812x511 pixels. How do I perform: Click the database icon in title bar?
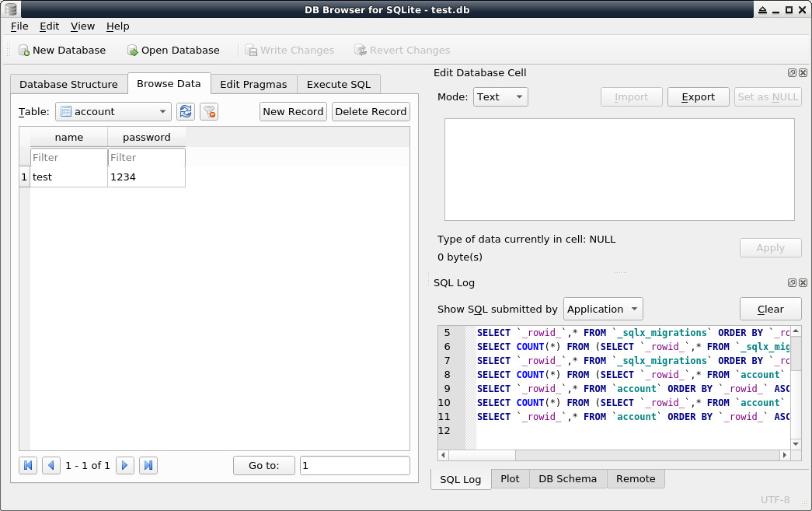(11, 9)
